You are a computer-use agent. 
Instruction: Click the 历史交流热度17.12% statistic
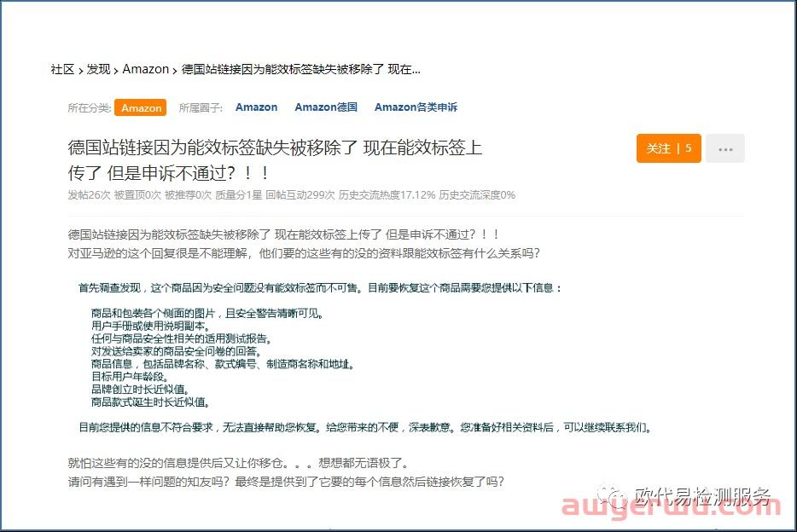(387, 195)
